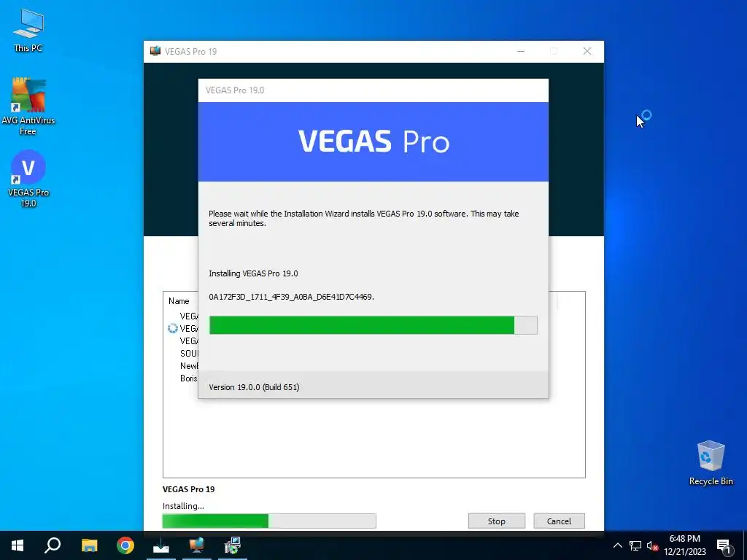
Task: Switch to VEGAS Pro 19 installer taskbar icon
Action: click(197, 545)
